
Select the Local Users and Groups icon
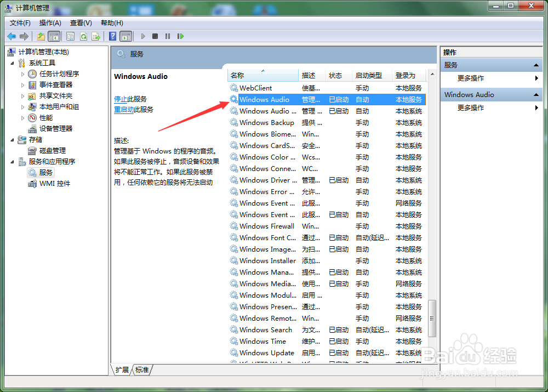(32, 107)
